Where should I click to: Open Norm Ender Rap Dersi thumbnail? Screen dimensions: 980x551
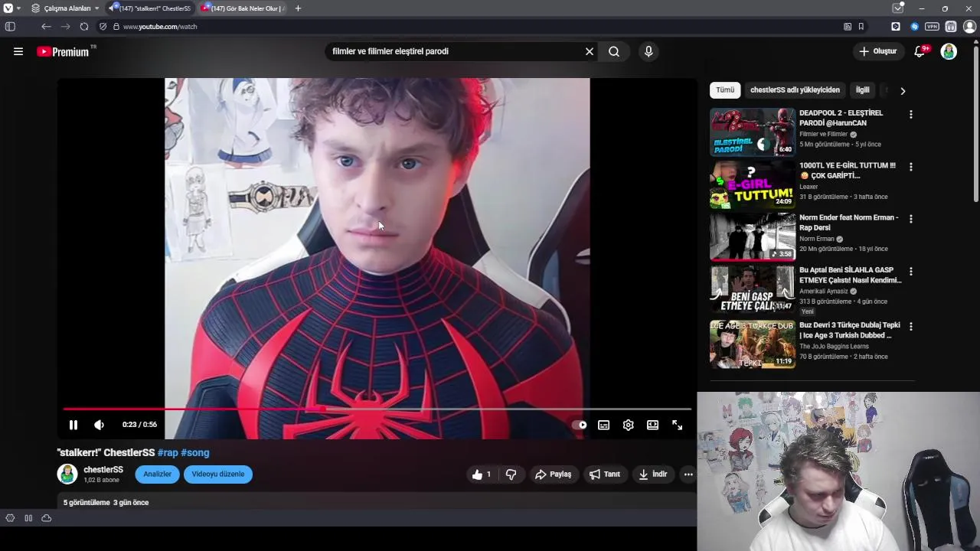point(753,236)
